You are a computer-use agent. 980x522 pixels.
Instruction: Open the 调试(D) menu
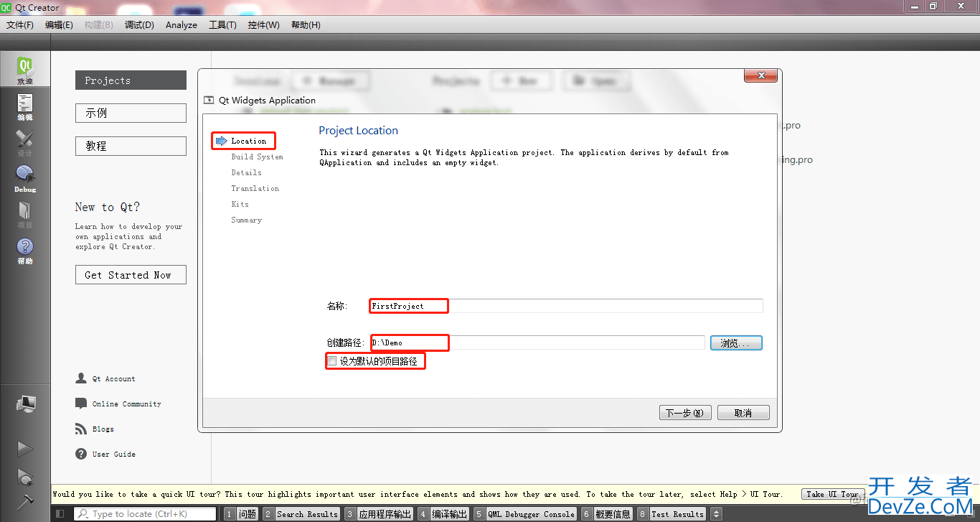click(139, 24)
